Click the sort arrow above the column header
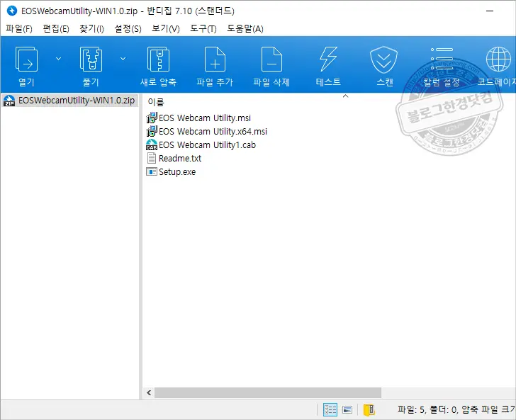Screen dimensions: 516x420 pos(346,96)
